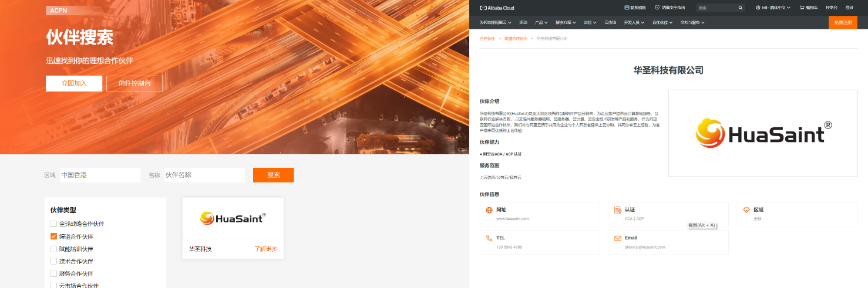Click the security shield icon in header
This screenshot has width=868, height=288.
click(x=657, y=8)
